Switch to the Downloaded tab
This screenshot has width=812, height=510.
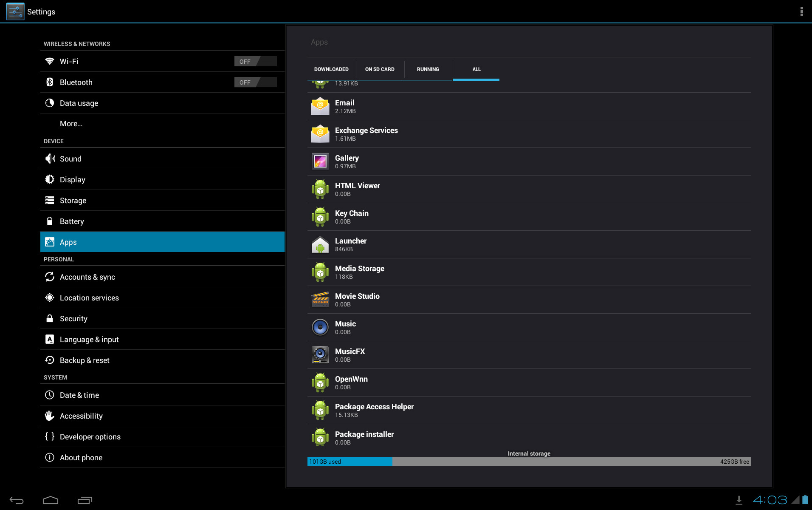click(x=331, y=69)
